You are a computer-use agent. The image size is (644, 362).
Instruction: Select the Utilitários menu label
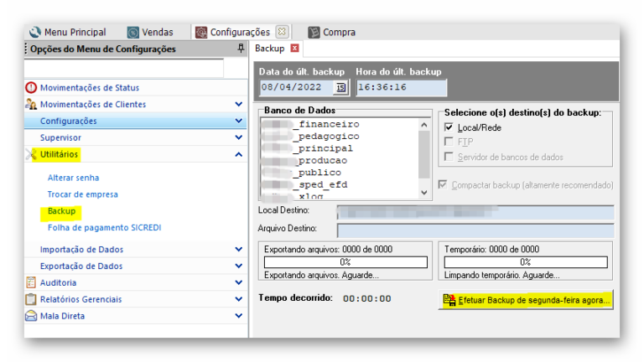(59, 154)
